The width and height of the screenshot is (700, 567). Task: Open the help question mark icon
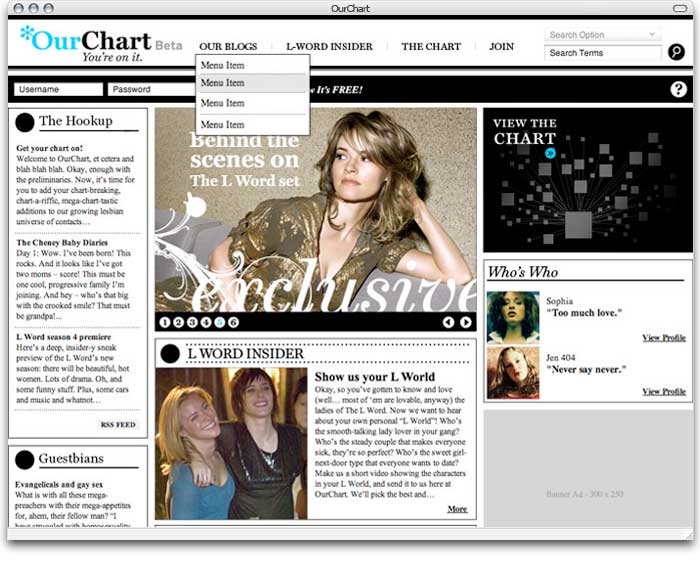tap(678, 89)
